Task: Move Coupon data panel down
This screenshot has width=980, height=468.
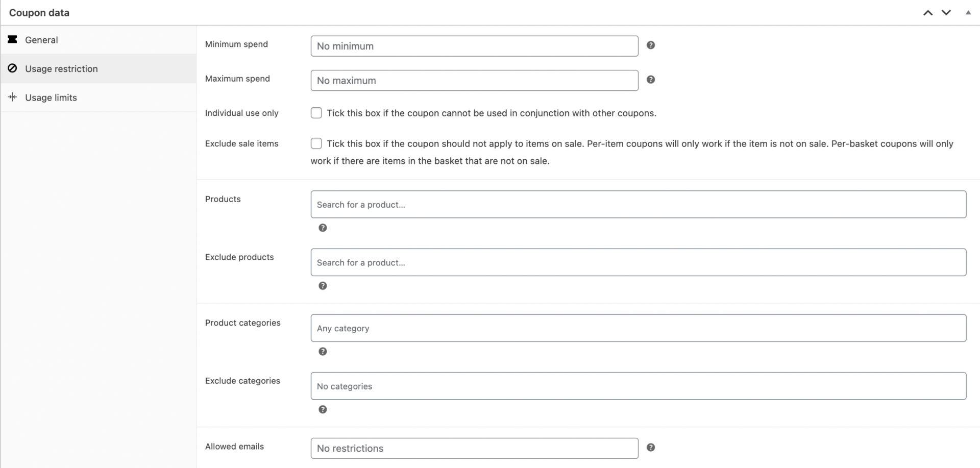Action: pyautogui.click(x=946, y=13)
